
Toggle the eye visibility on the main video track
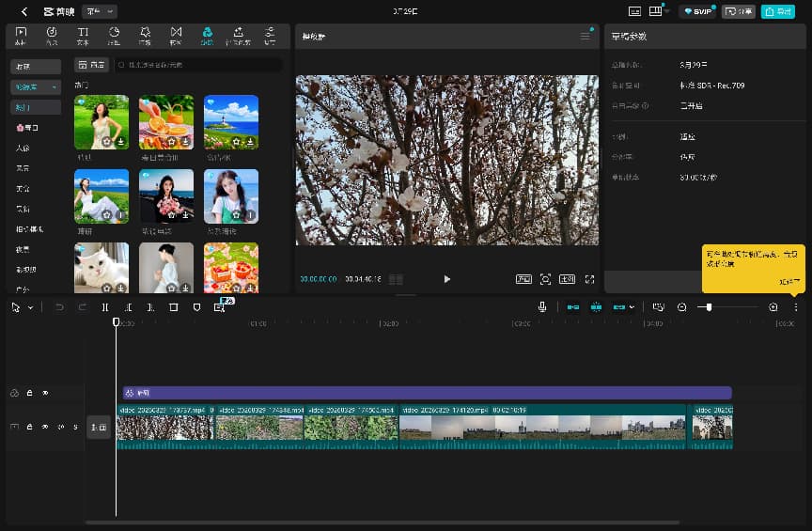tap(45, 428)
